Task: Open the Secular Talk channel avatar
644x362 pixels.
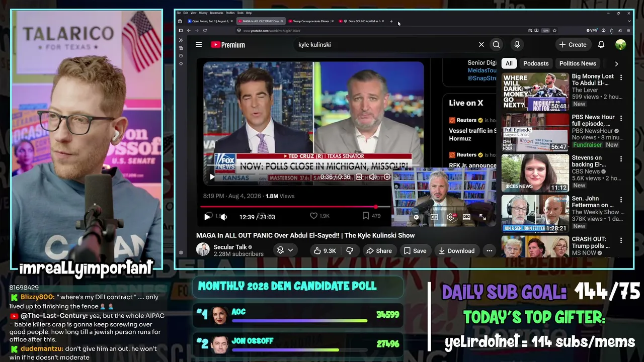Action: tap(203, 249)
